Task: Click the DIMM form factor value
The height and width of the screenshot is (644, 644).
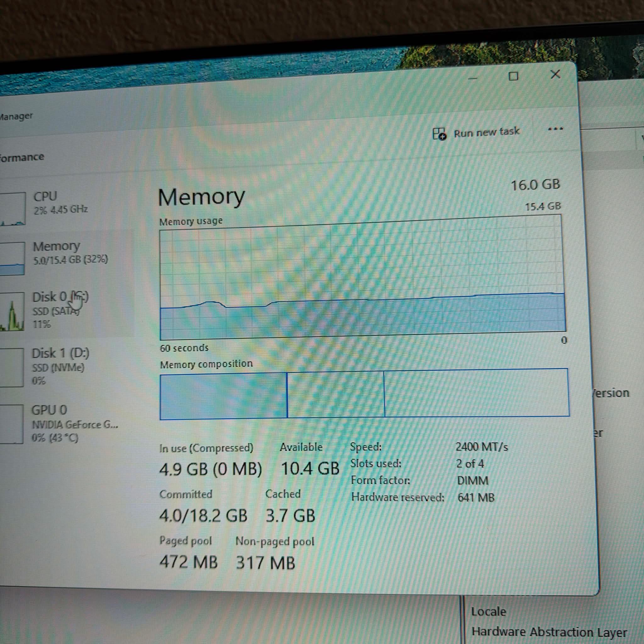Action: (x=473, y=481)
